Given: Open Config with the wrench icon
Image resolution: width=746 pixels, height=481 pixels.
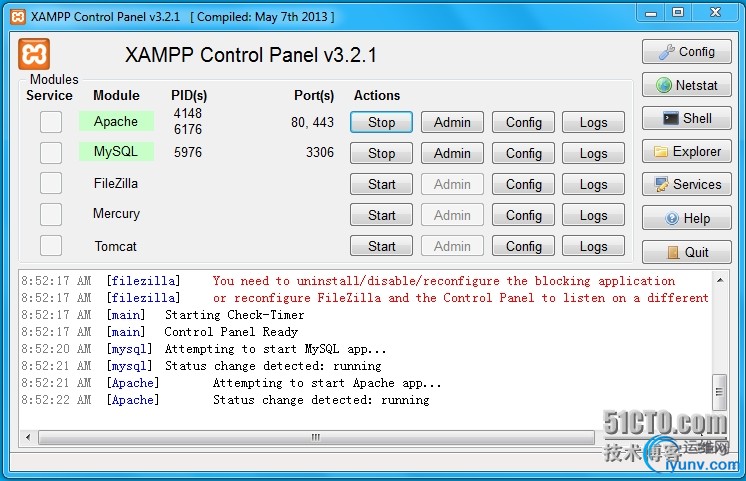Looking at the screenshot, I should [x=687, y=51].
